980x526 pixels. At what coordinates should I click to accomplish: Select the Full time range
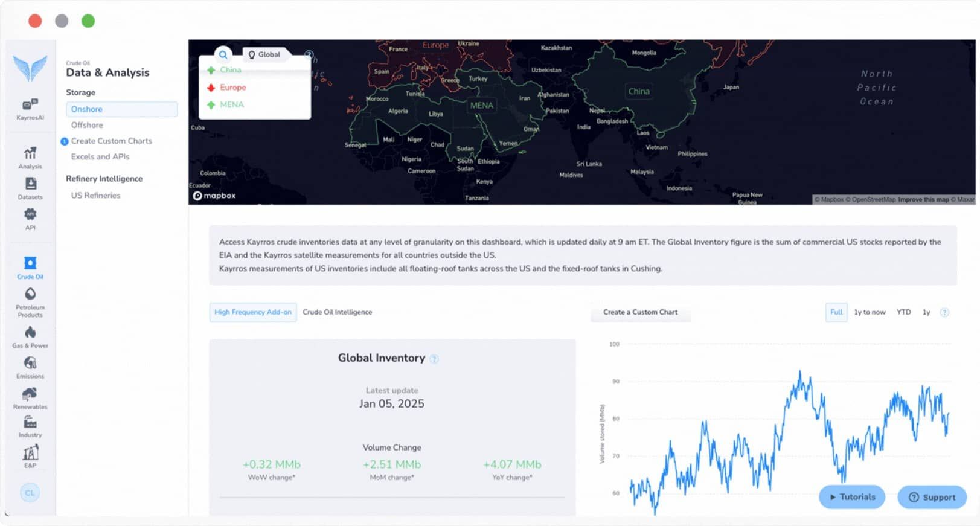pyautogui.click(x=836, y=312)
